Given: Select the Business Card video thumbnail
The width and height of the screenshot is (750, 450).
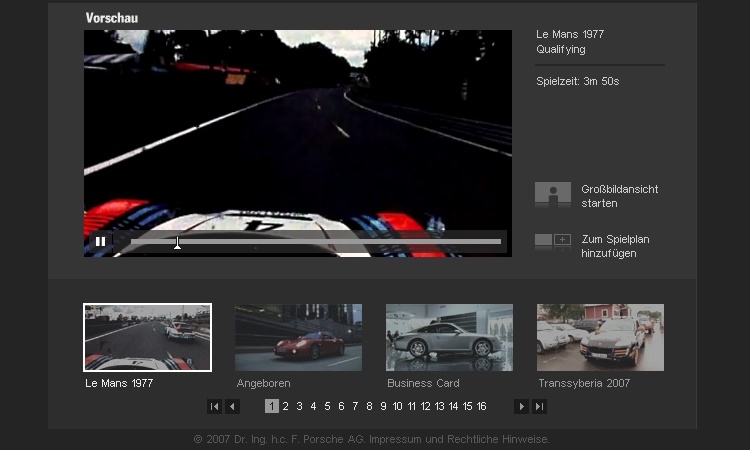Looking at the screenshot, I should coord(449,337).
